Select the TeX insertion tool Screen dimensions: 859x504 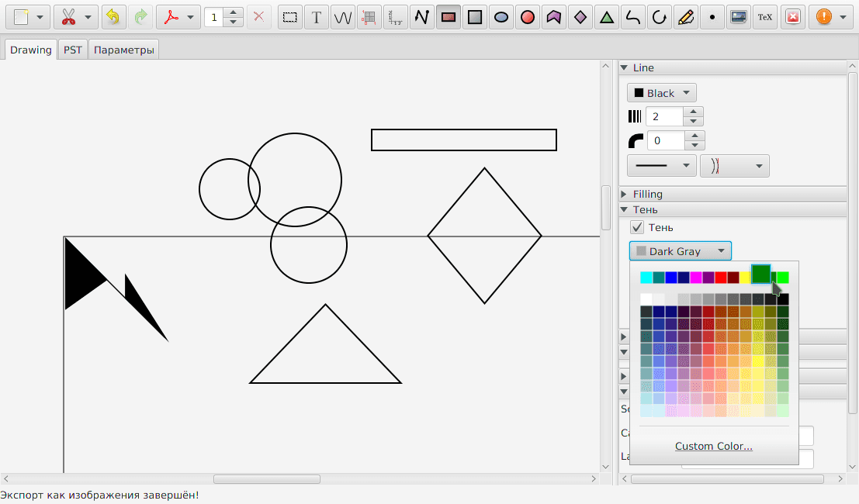click(765, 18)
